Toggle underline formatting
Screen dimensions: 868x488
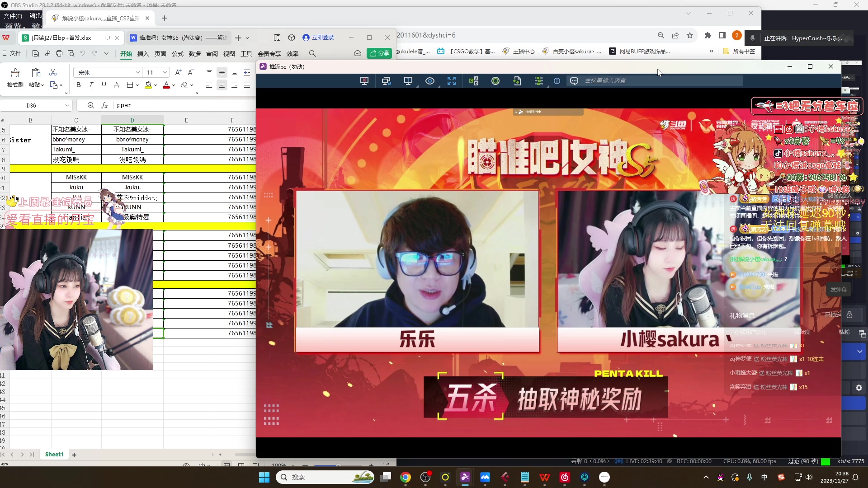coord(104,84)
